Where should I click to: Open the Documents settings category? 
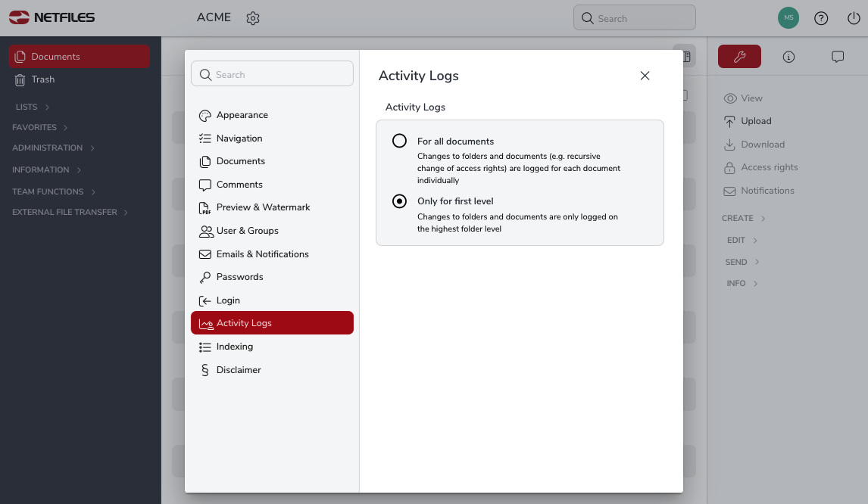(272, 161)
